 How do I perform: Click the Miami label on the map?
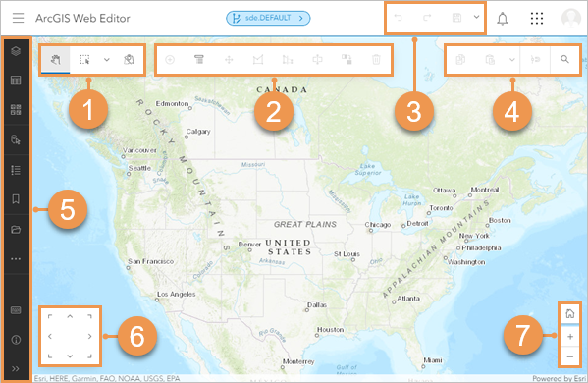[433, 360]
